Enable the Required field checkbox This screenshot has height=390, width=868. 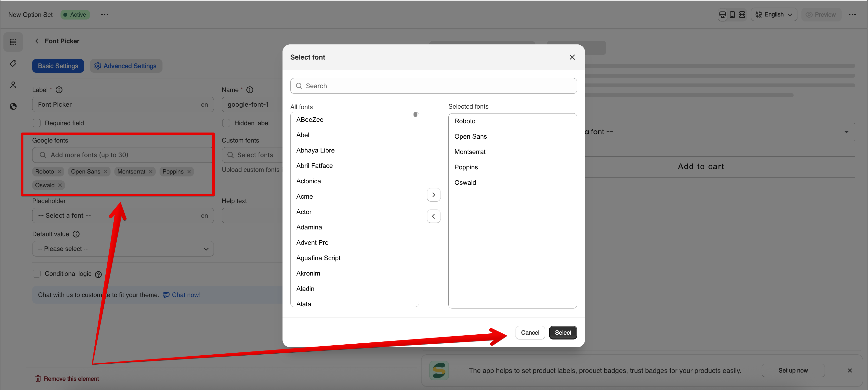tap(36, 123)
